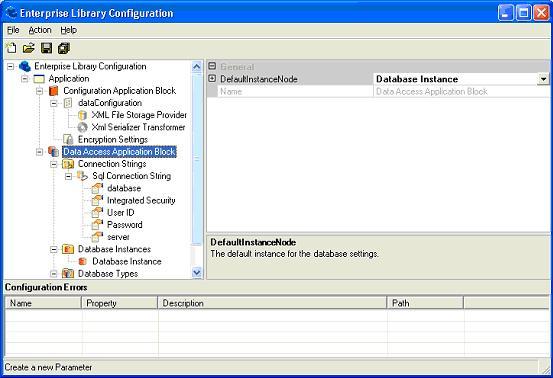Image resolution: width=553 pixels, height=378 pixels.
Task: Click the Open Application toolbar icon
Action: [29, 48]
